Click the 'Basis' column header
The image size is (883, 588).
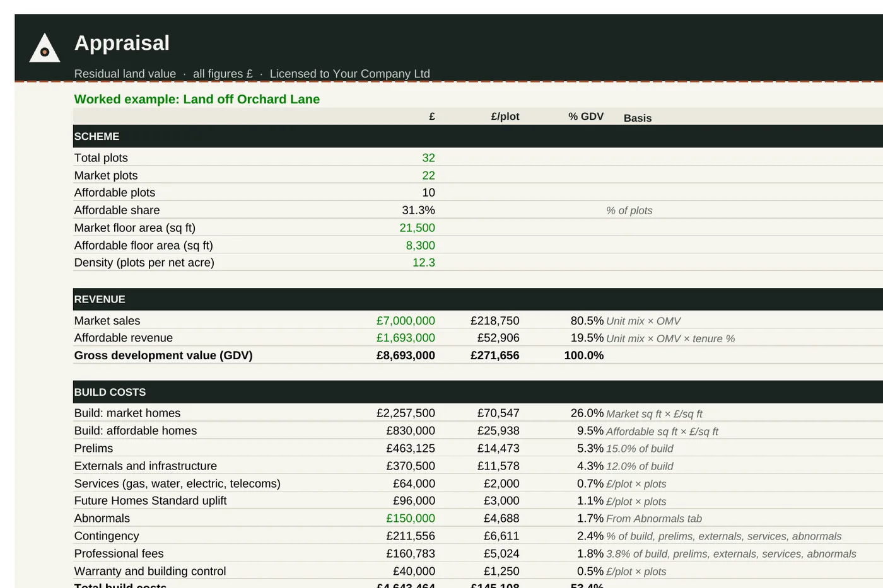pyautogui.click(x=638, y=118)
